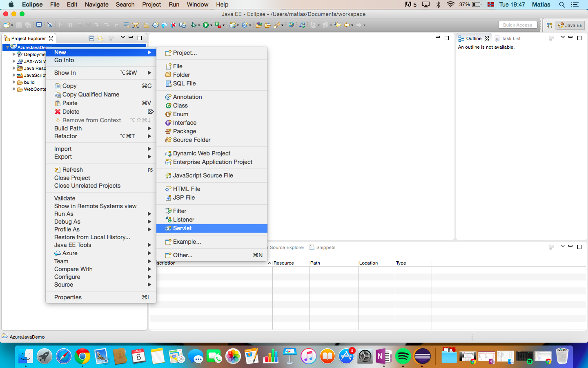Click the Run Last Tool icon with red toolbox
The width and height of the screenshot is (588, 368).
(218, 25)
